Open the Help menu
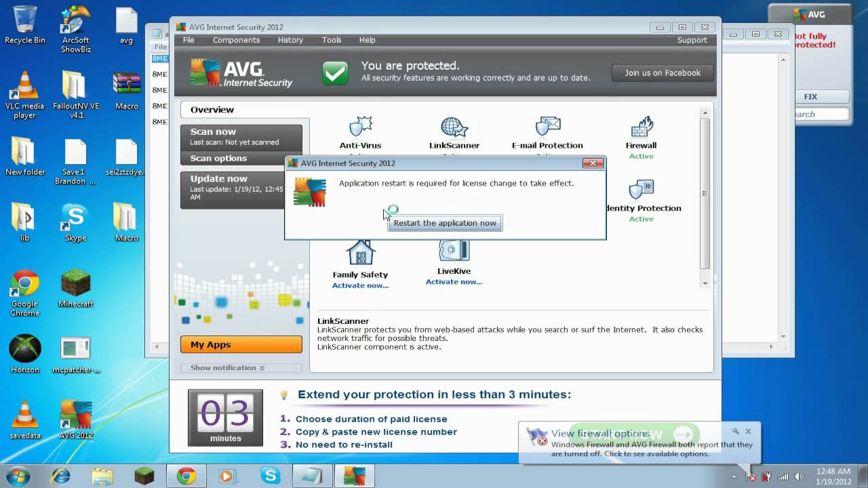This screenshot has height=488, width=868. tap(368, 40)
